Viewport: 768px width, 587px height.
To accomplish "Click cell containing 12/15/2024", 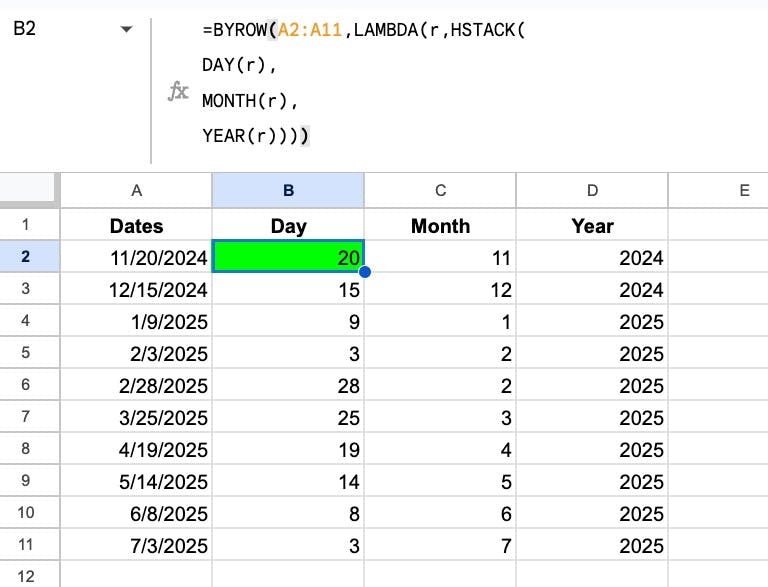I will click(x=136, y=289).
